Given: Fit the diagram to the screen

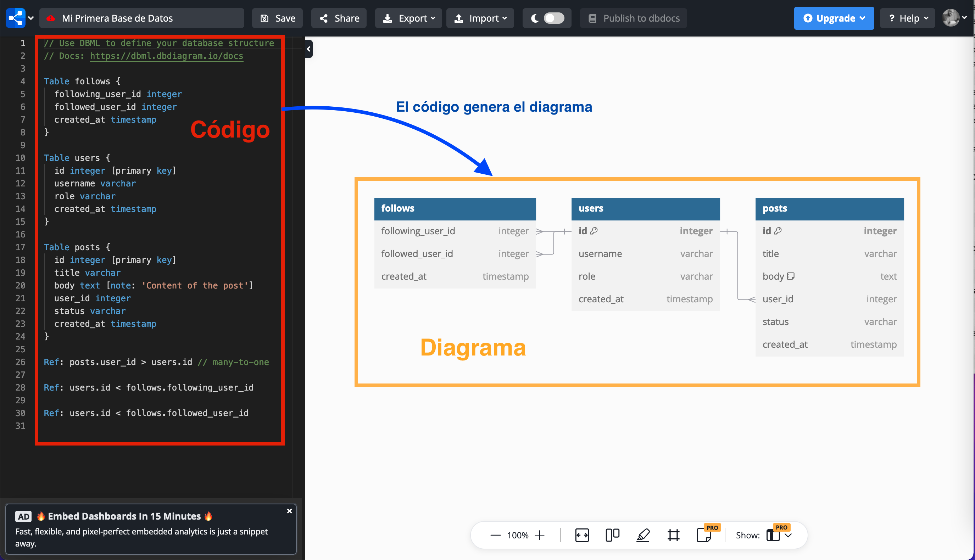Looking at the screenshot, I should coord(582,535).
